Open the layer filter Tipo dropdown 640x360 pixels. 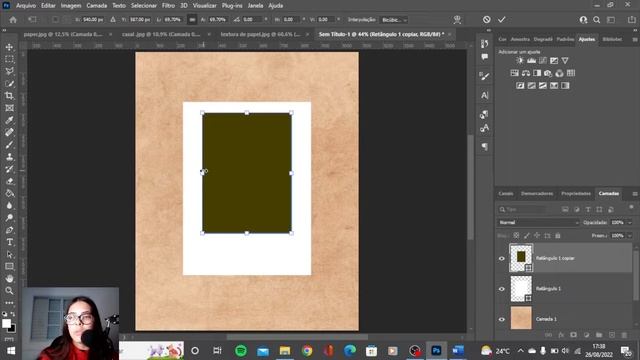pyautogui.click(x=522, y=209)
